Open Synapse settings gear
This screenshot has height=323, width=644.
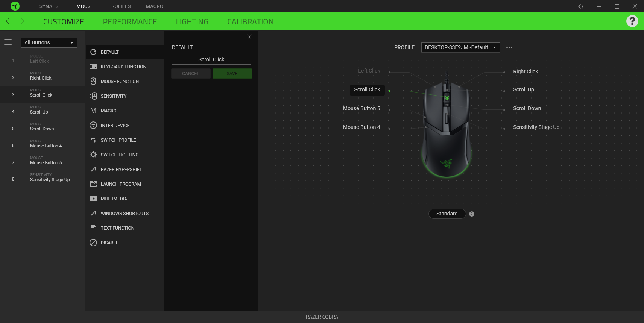[x=581, y=6]
